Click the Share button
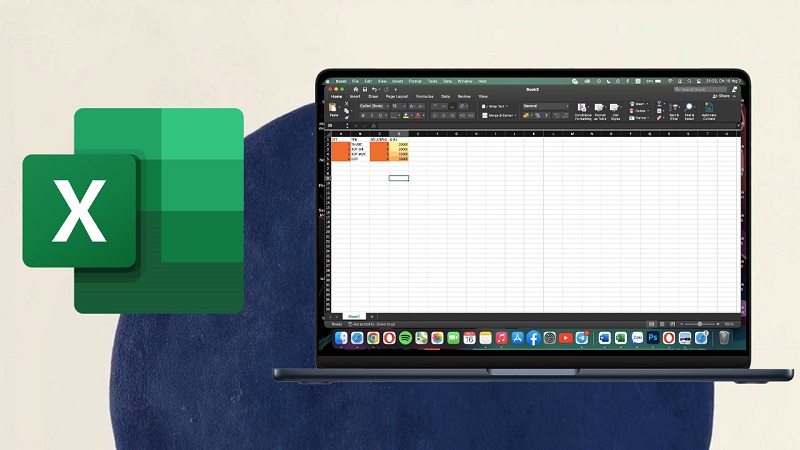Image resolution: width=800 pixels, height=450 pixels. pyautogui.click(x=720, y=96)
